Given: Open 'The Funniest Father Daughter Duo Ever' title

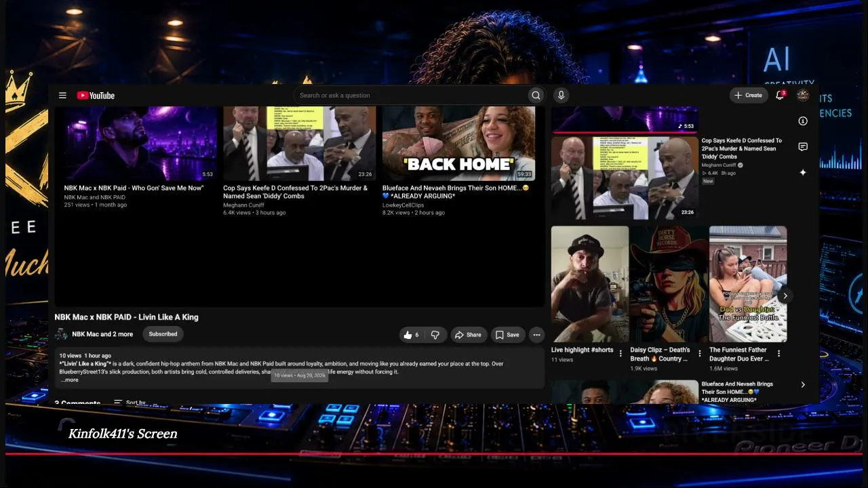Looking at the screenshot, I should 739,354.
